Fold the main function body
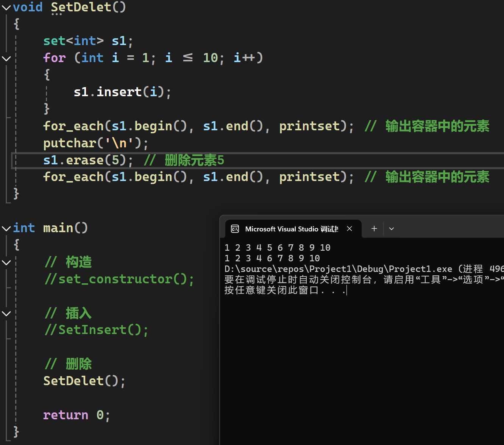Image resolution: width=504 pixels, height=445 pixels. (6, 228)
